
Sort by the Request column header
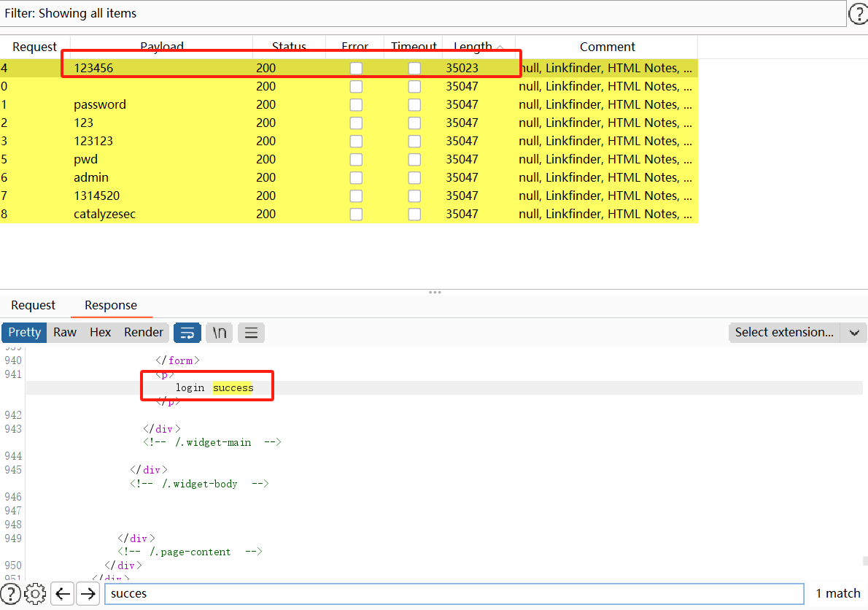[35, 47]
